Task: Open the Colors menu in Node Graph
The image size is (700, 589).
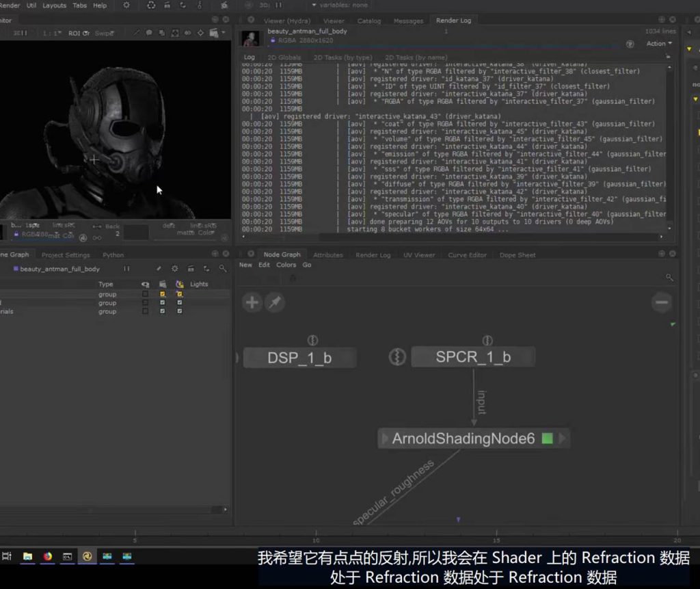Action: [286, 265]
